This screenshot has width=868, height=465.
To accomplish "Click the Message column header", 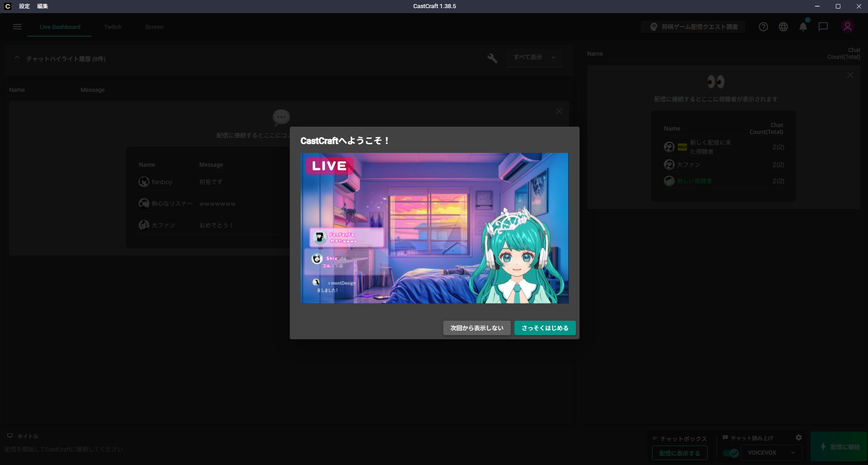I will coord(92,90).
